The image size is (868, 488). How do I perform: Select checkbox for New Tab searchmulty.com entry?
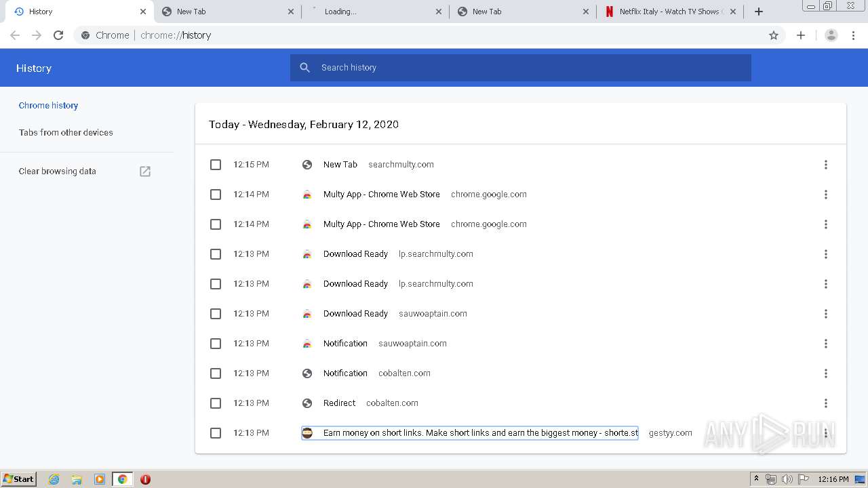click(x=216, y=165)
